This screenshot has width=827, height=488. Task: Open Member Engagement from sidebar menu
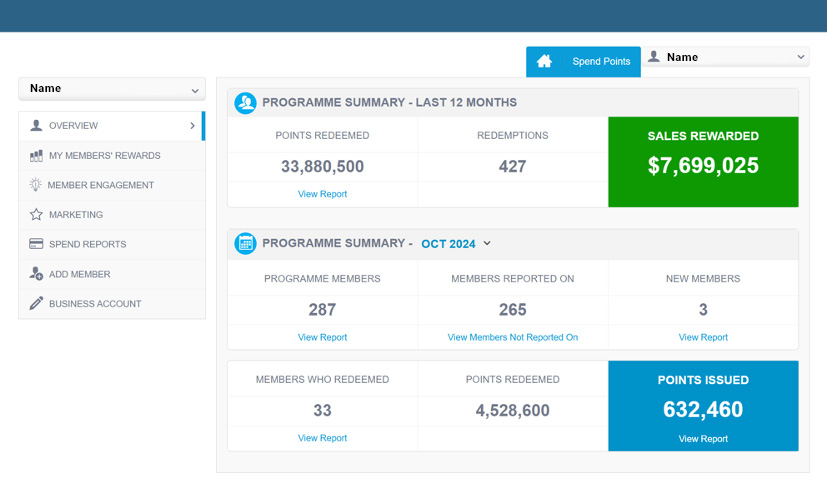tap(101, 185)
